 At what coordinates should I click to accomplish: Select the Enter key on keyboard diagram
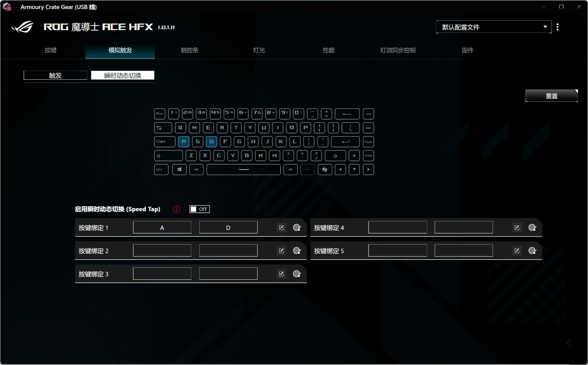point(346,142)
